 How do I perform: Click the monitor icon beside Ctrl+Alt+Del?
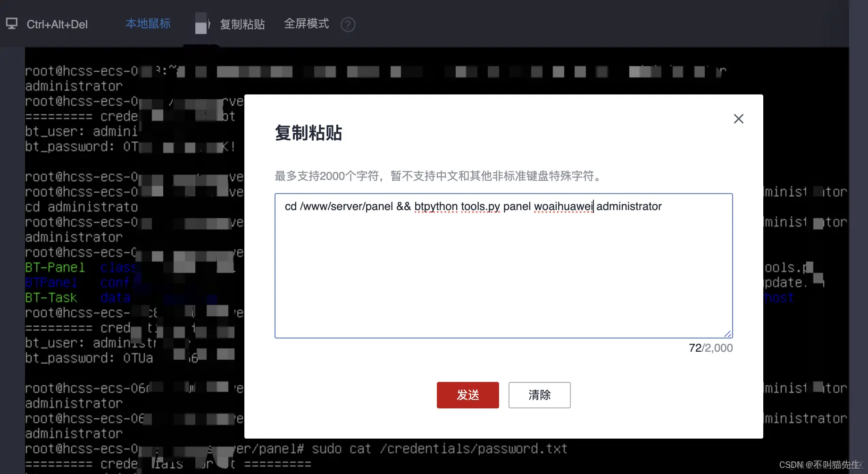point(11,23)
